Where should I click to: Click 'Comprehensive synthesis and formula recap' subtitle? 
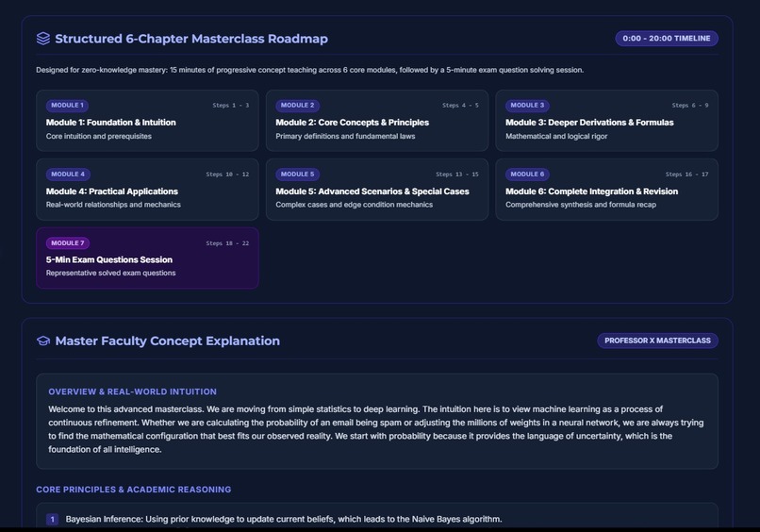[581, 205]
